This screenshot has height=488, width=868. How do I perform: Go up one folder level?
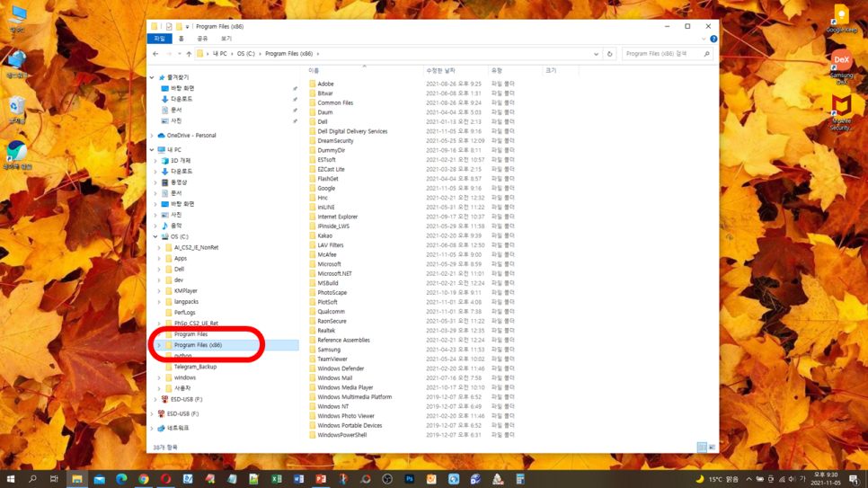click(x=189, y=54)
